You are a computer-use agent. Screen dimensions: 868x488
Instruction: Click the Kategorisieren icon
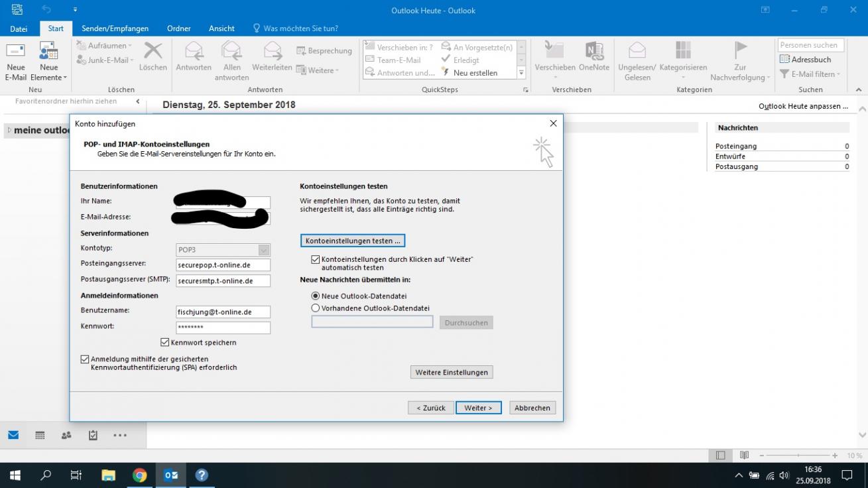[x=683, y=51]
